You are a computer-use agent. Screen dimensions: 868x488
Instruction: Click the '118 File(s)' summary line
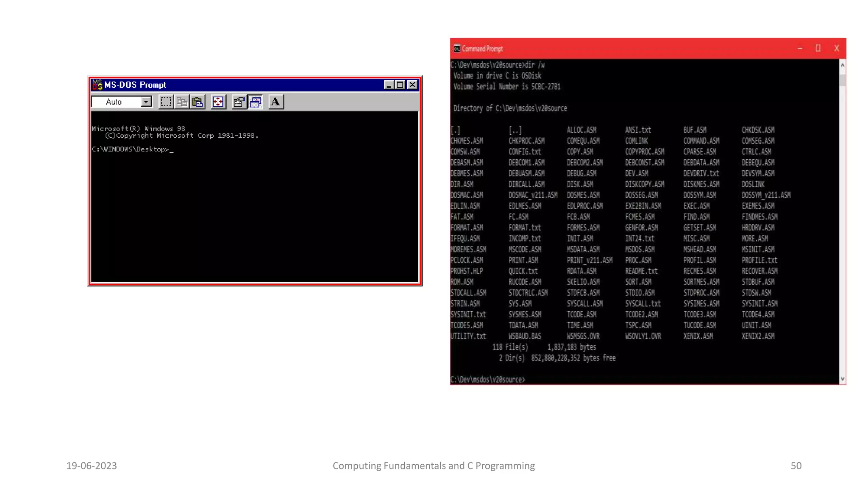pos(544,347)
